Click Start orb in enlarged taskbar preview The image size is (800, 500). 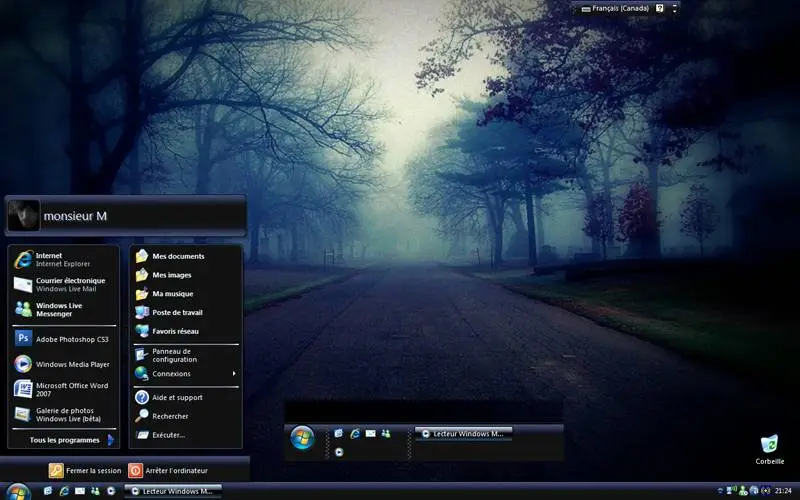pyautogui.click(x=303, y=438)
